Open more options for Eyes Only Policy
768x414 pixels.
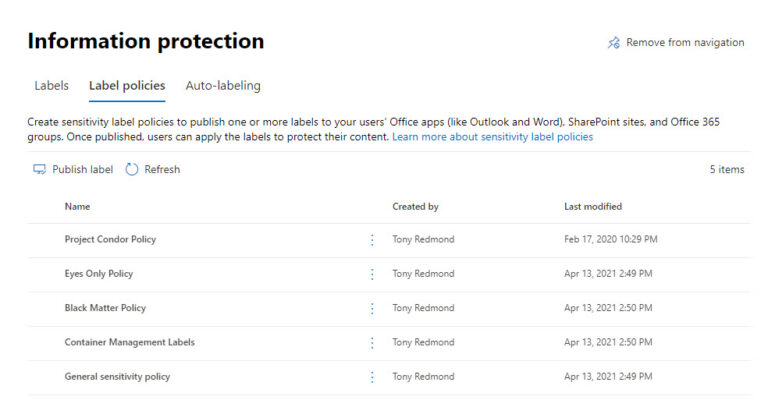[372, 274]
